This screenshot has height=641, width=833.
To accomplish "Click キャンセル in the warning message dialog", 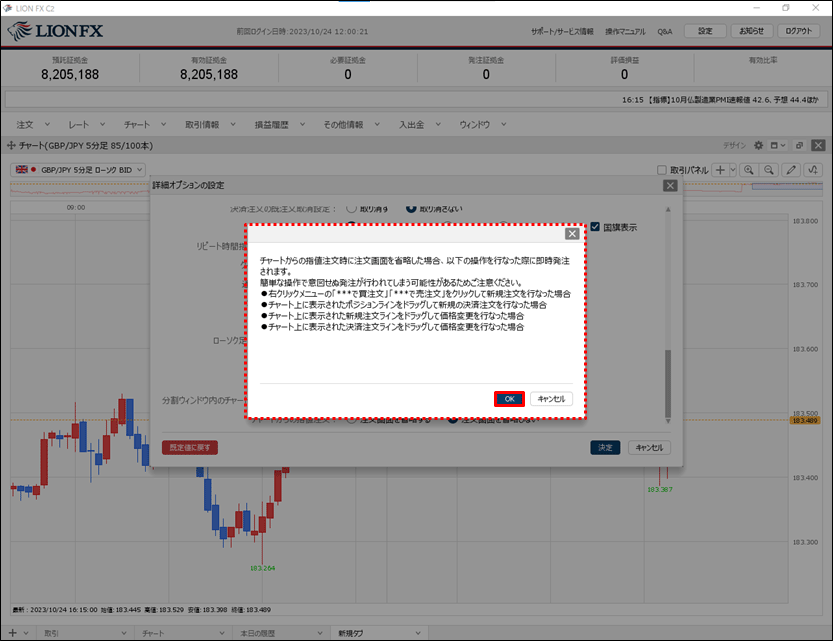I will [x=551, y=399].
